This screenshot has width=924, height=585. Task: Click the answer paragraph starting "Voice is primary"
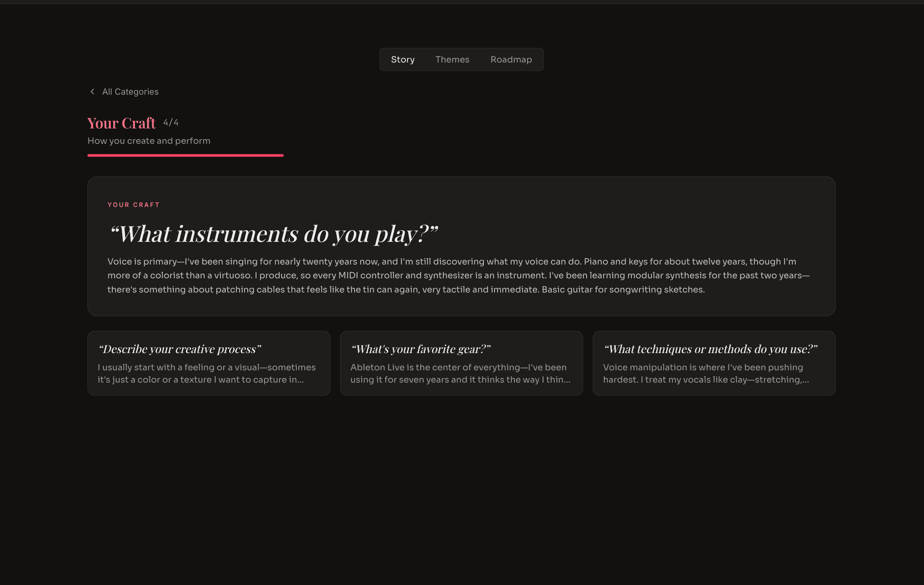pos(458,275)
